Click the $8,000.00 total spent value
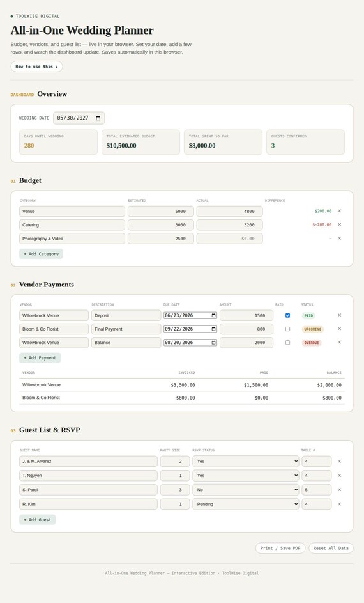Screen dimensions: 364x603 202,146
